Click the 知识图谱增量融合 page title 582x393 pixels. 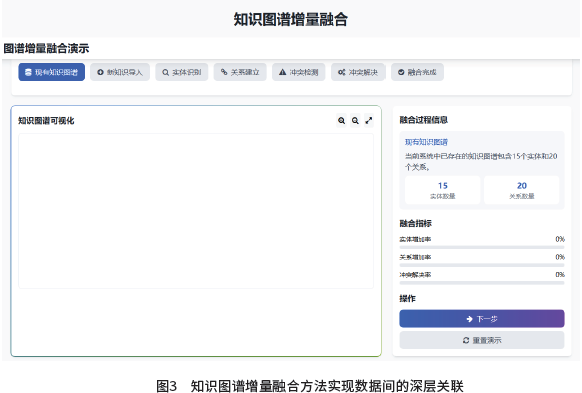[x=291, y=19]
